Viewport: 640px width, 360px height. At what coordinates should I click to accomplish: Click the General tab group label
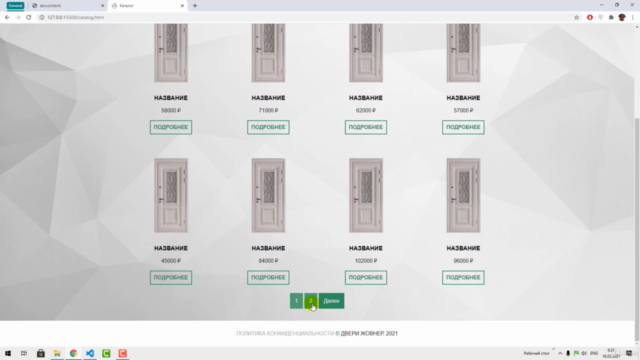15,6
